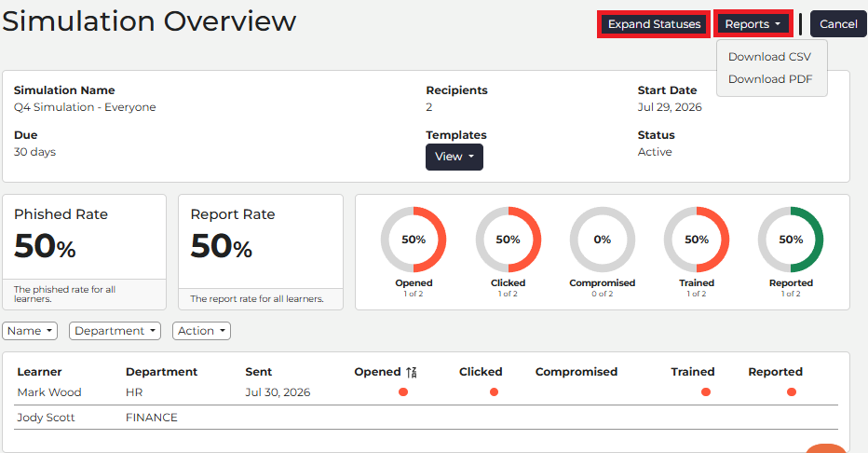Click Mark Wood's Trained status dot
This screenshot has height=453, width=868.
pyautogui.click(x=706, y=392)
